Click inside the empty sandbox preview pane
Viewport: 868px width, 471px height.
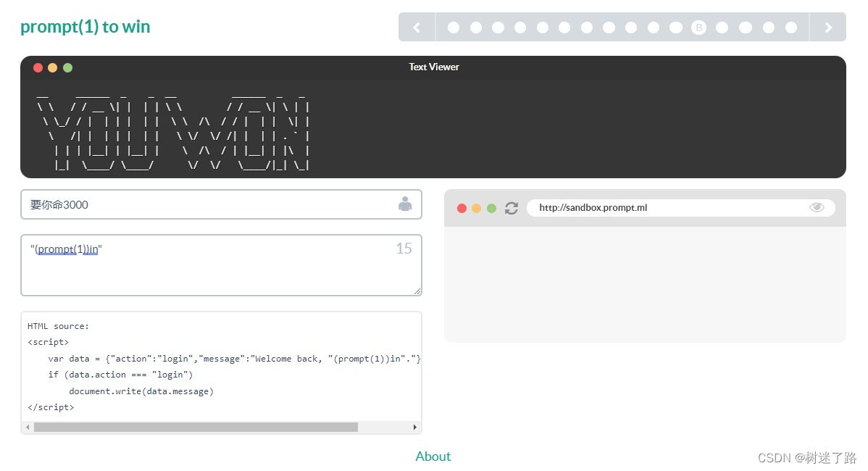645,284
